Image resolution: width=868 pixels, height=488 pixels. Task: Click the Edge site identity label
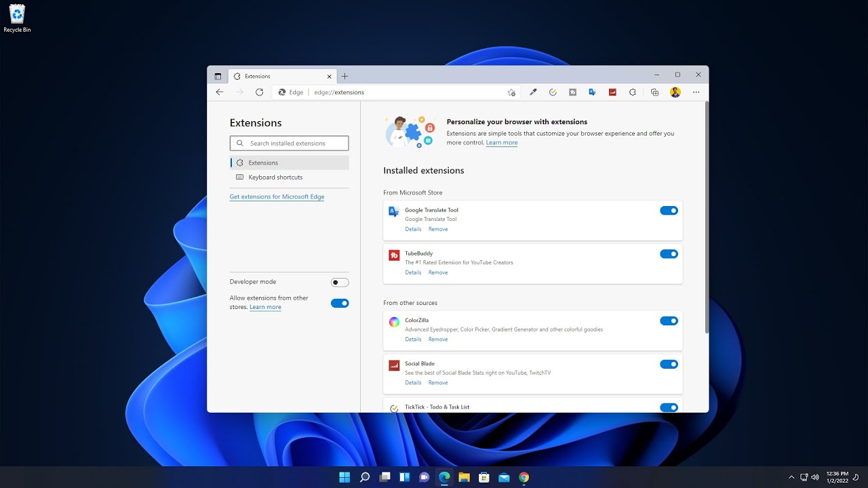291,92
